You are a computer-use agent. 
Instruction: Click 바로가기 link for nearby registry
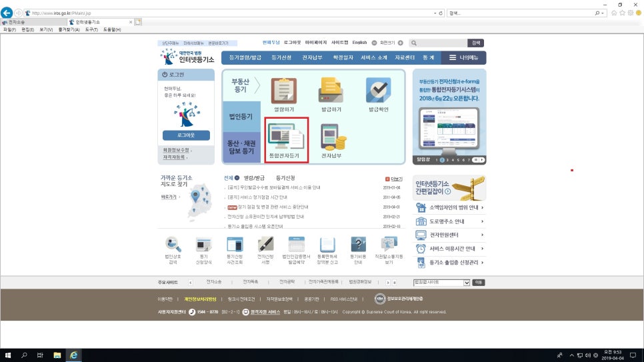[x=169, y=197]
